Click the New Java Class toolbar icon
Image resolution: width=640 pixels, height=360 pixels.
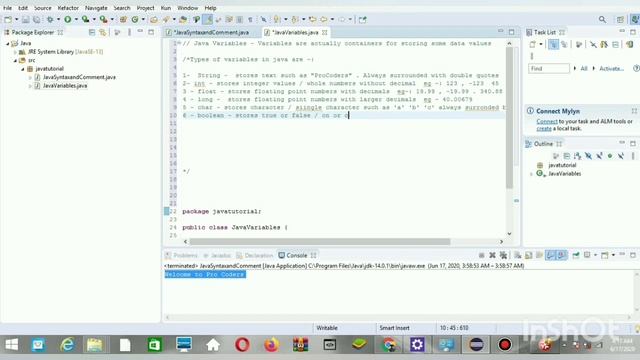click(135, 19)
